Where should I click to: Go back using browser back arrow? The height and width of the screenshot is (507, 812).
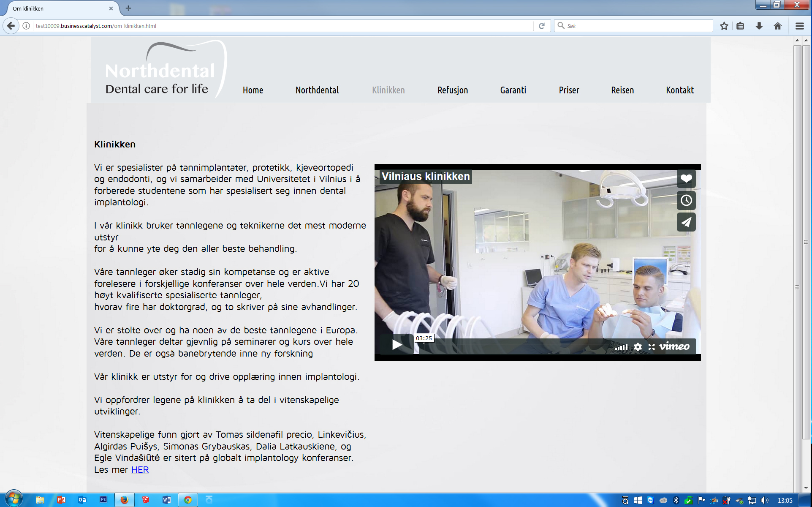click(11, 26)
